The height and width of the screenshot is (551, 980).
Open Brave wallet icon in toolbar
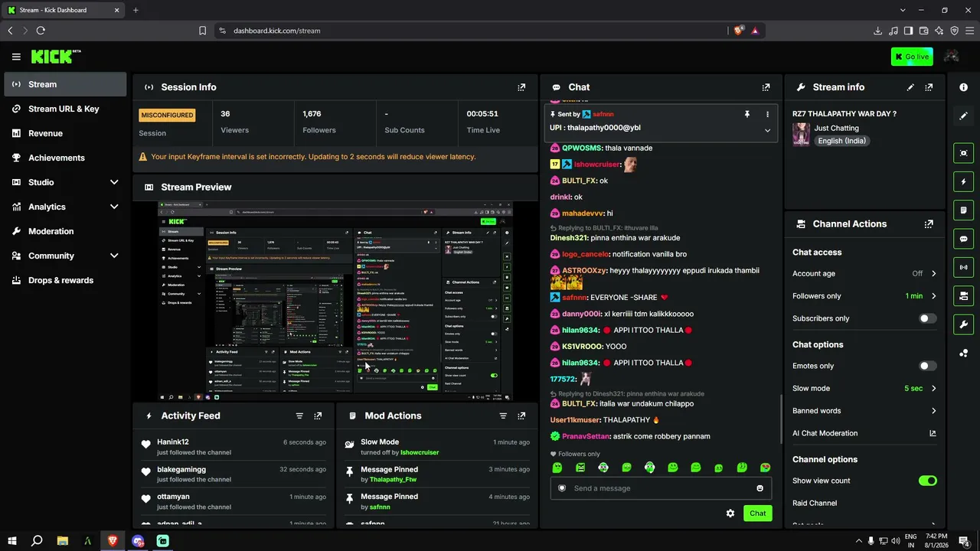pyautogui.click(x=924, y=31)
